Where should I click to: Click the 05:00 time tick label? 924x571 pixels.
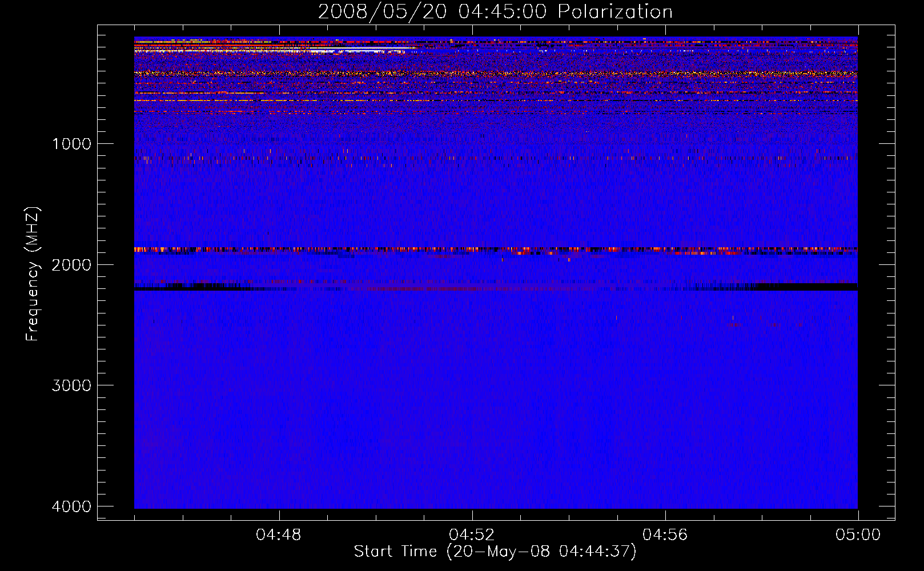pyautogui.click(x=858, y=535)
